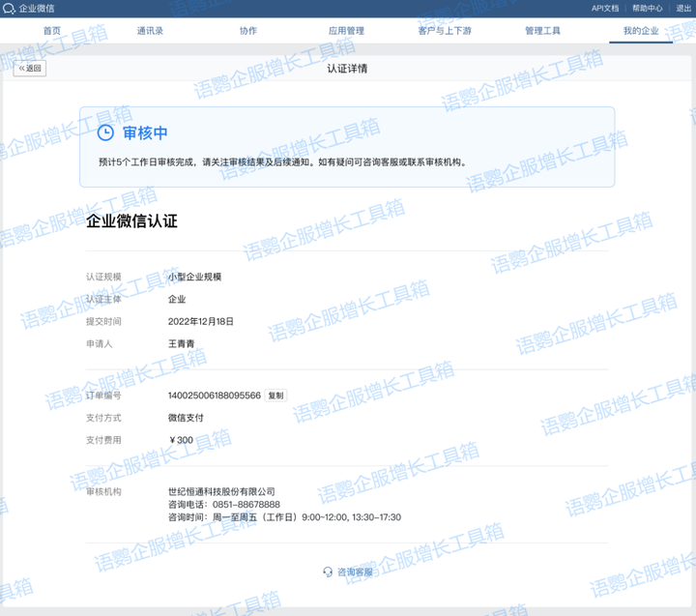
Task: Click the clock icon beside 审核中
Action: click(106, 132)
